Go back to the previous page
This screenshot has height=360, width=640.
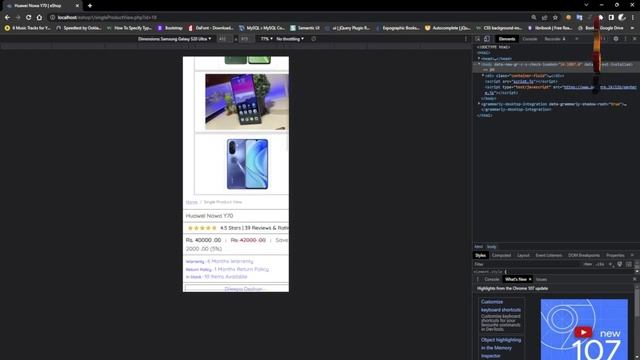(x=7, y=18)
